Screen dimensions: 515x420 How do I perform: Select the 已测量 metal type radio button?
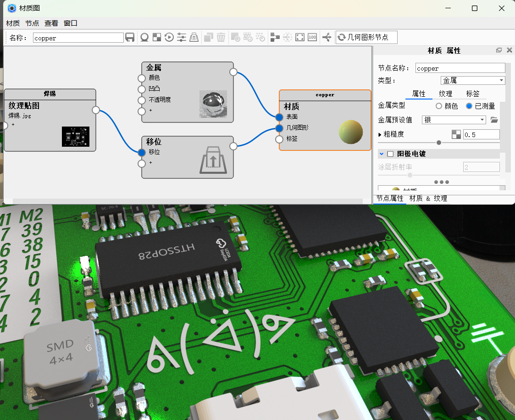coord(469,106)
